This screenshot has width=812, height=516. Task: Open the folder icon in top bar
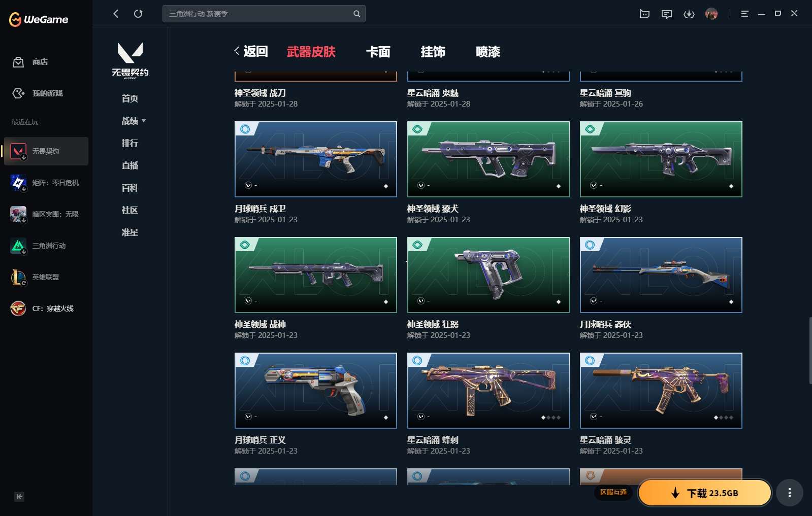click(644, 14)
